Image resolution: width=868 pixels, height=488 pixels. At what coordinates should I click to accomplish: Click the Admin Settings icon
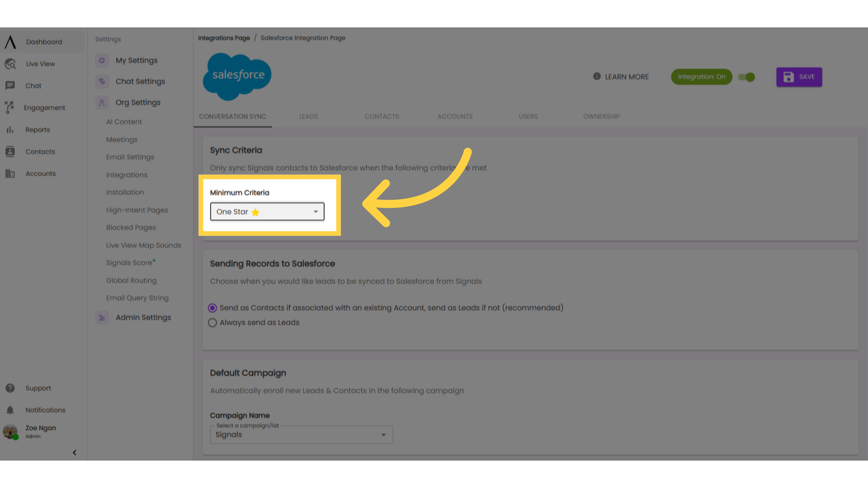(x=102, y=318)
